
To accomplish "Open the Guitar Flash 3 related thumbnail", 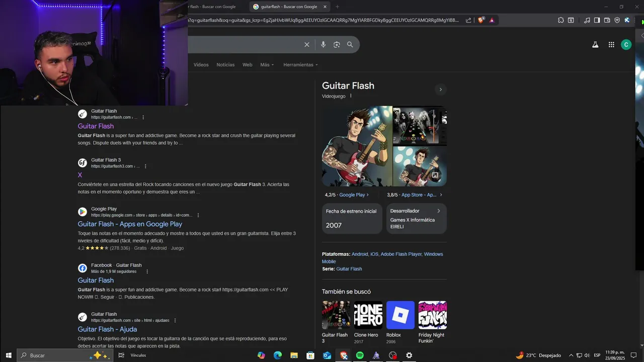I will click(336, 315).
